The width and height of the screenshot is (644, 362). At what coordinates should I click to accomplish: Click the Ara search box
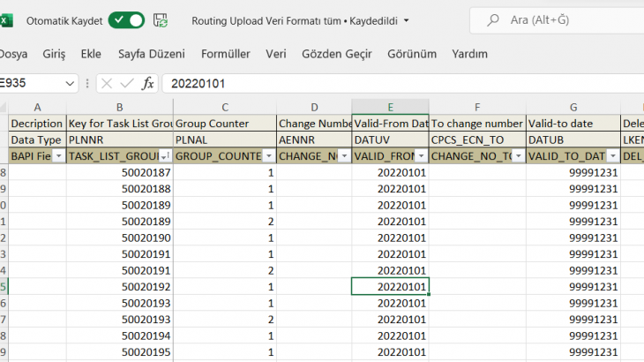point(557,20)
